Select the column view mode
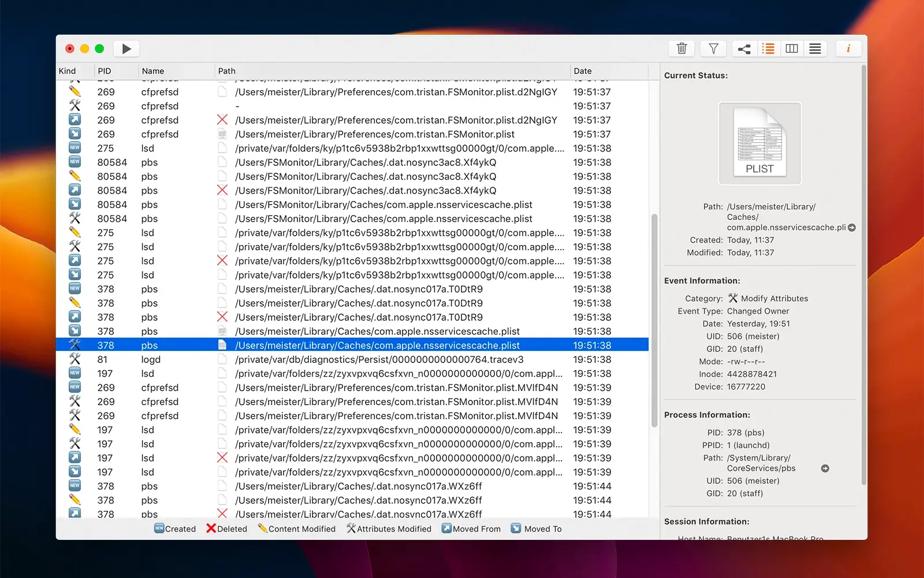This screenshot has height=578, width=924. coord(792,49)
